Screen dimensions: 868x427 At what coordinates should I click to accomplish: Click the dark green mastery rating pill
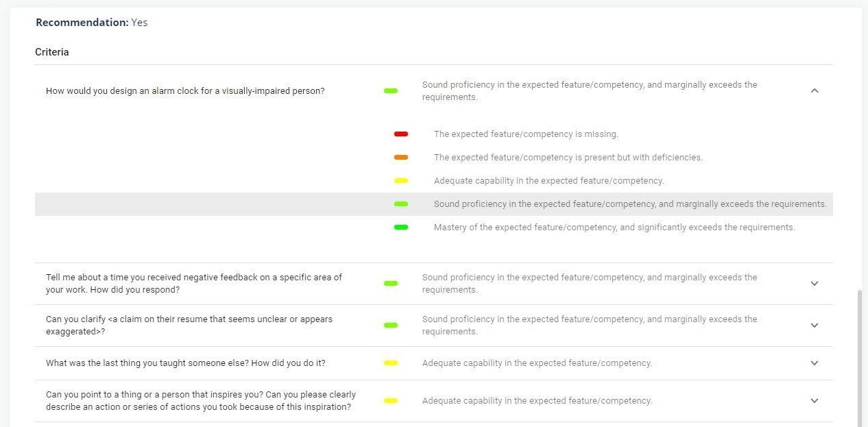(x=401, y=227)
